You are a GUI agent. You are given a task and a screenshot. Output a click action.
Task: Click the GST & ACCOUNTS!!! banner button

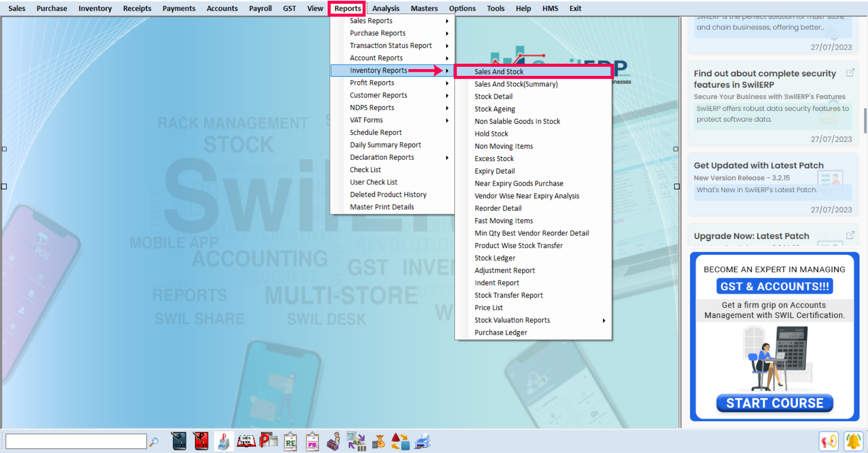(x=774, y=286)
